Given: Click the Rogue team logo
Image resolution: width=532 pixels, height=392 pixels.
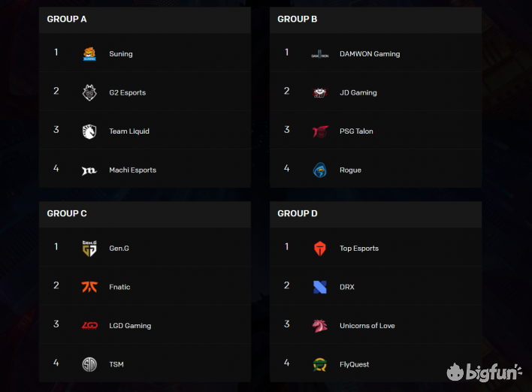Looking at the screenshot, I should tap(319, 170).
